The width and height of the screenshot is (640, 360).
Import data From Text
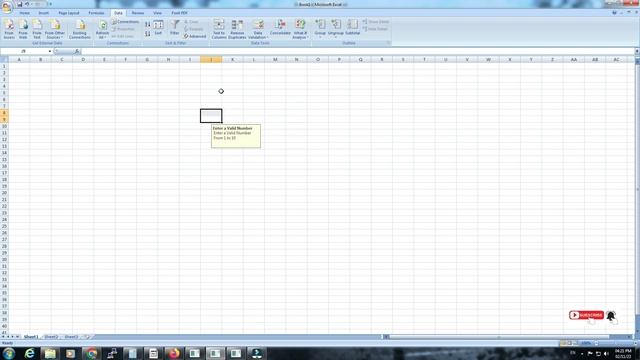[37, 29]
